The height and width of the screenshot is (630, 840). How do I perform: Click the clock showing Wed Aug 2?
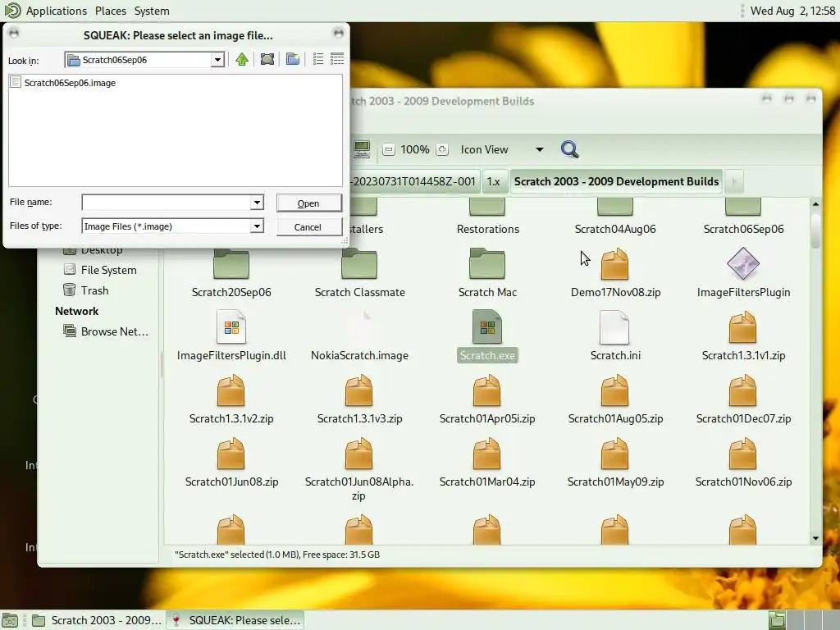[792, 11]
